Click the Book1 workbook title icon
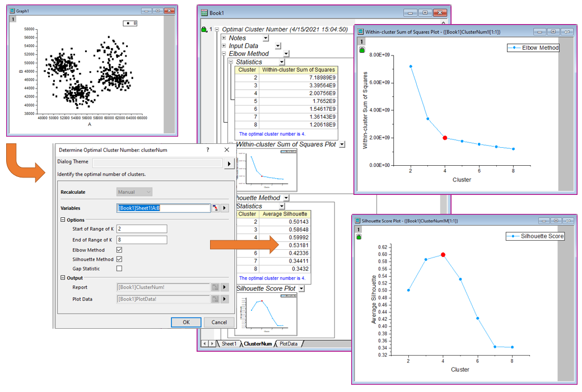The height and width of the screenshot is (392, 582). coord(203,12)
